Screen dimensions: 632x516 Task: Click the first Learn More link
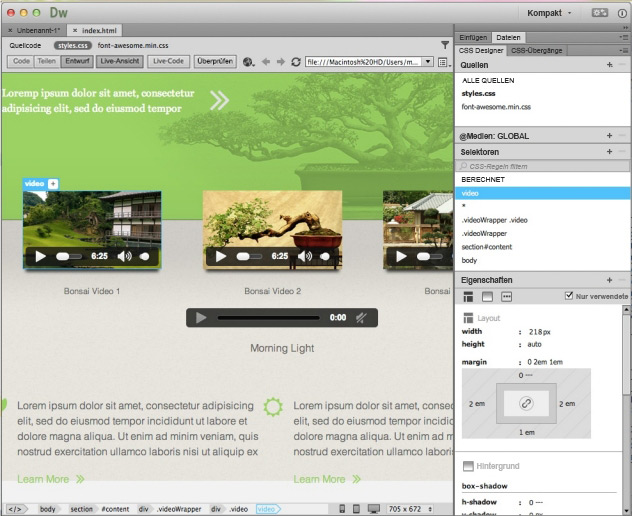pos(51,479)
